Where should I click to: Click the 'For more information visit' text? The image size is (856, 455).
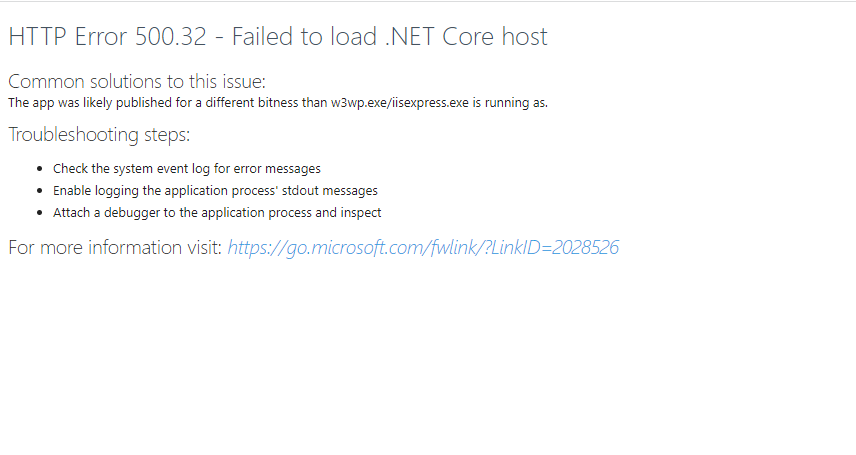115,247
